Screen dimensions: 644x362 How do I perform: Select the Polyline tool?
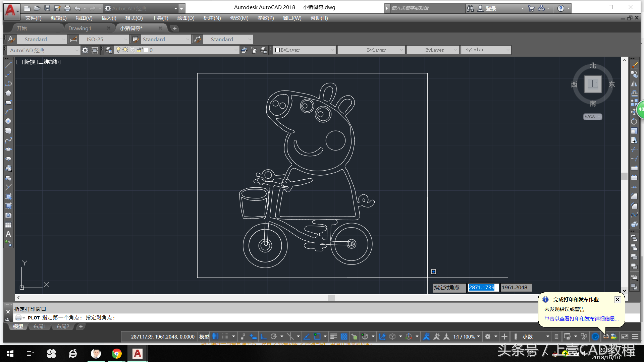coord(8,83)
